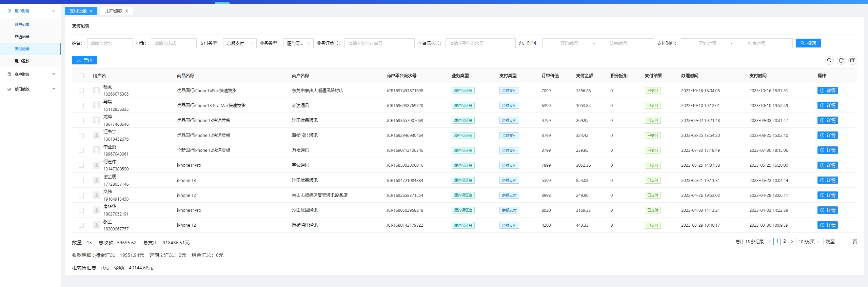Click the round search icon above the table
Viewport: 868px width, 287px height.
coord(829,60)
